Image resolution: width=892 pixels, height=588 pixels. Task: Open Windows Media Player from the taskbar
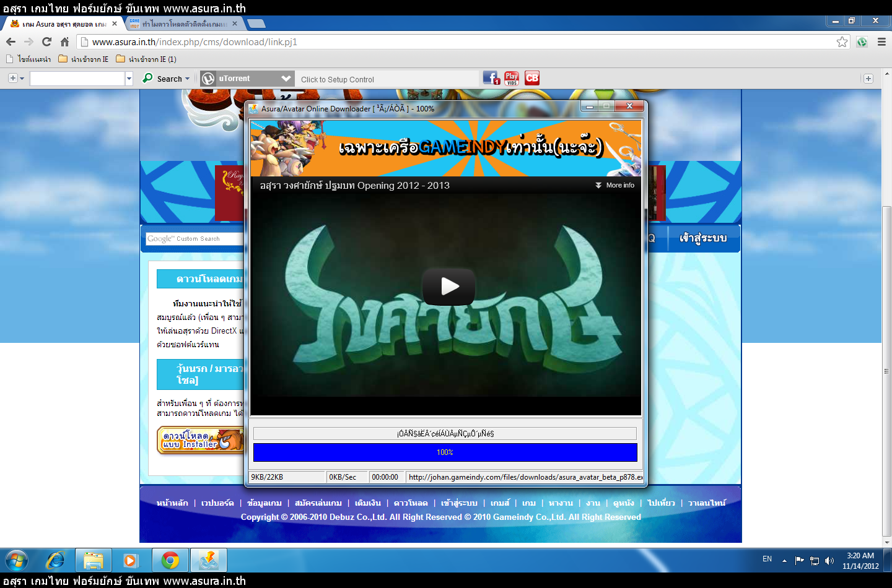(131, 561)
